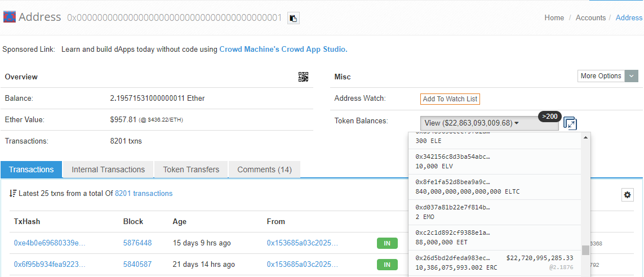Screen dimensions: 644x277
Task: Open the expanded token holdings view icon
Action: point(570,123)
